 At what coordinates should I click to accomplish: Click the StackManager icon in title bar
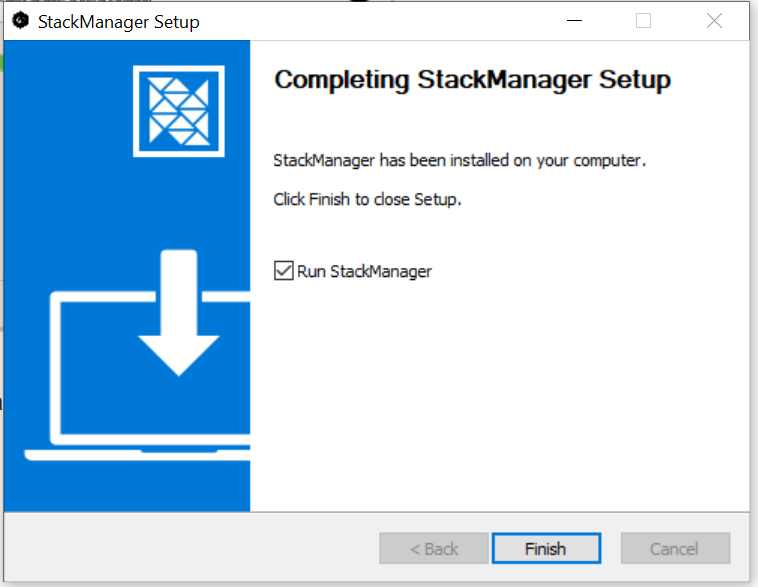[20, 21]
